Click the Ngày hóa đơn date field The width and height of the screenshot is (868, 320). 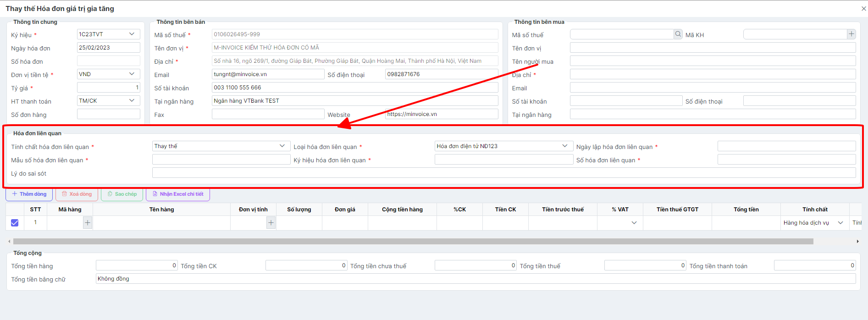pos(109,48)
